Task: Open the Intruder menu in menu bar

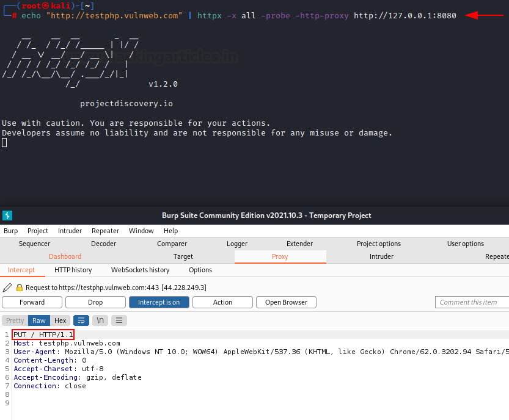Action: (70, 231)
